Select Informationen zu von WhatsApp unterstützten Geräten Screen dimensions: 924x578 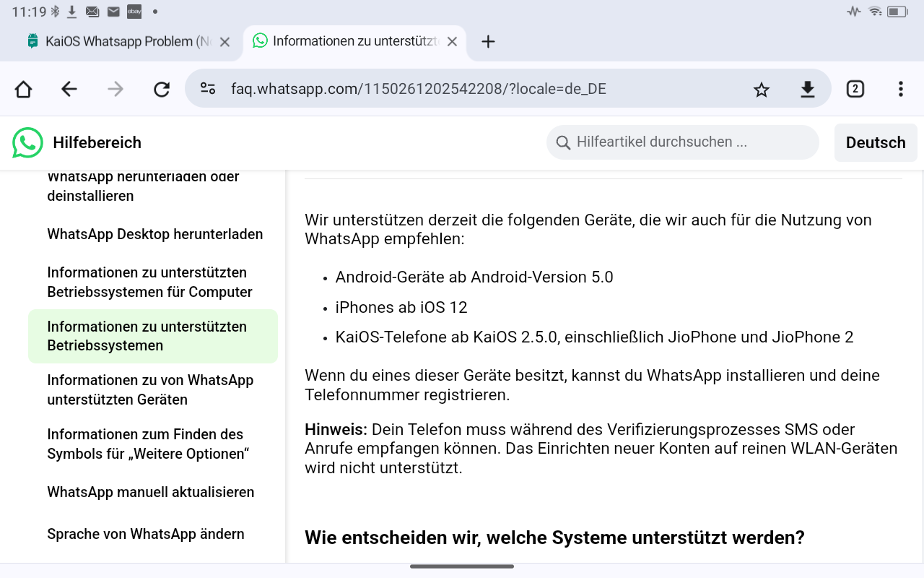[x=150, y=389]
